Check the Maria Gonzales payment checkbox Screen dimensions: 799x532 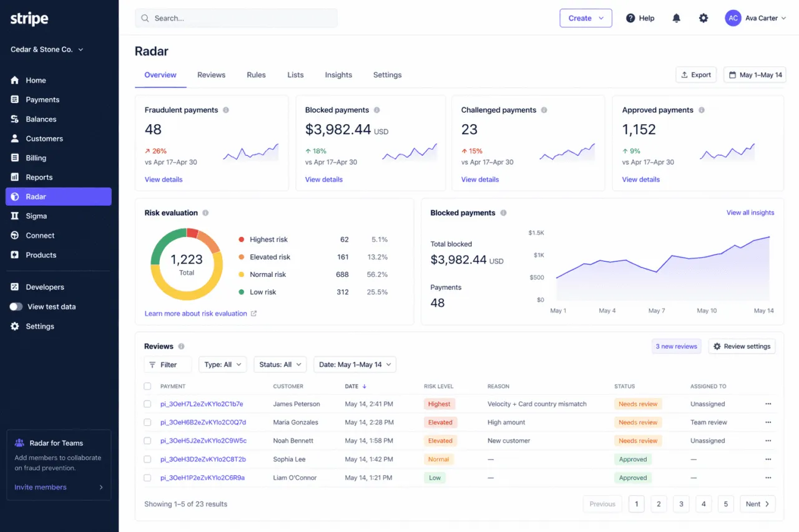click(x=147, y=422)
